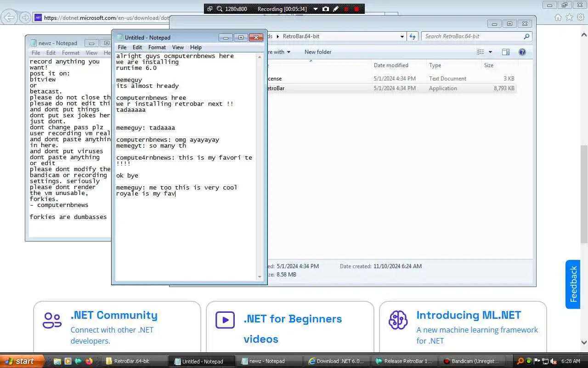
Task: Click the Bandicam screenshot camera icon
Action: point(326,9)
